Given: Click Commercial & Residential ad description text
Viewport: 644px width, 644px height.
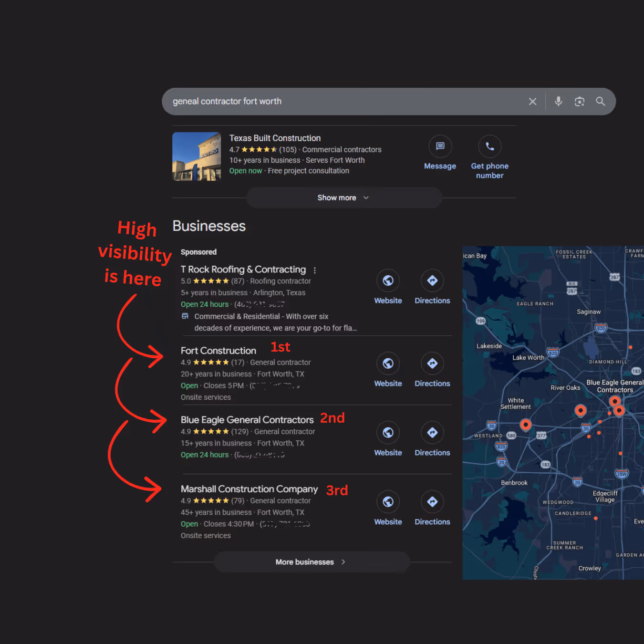Looking at the screenshot, I should pyautogui.click(x=275, y=322).
